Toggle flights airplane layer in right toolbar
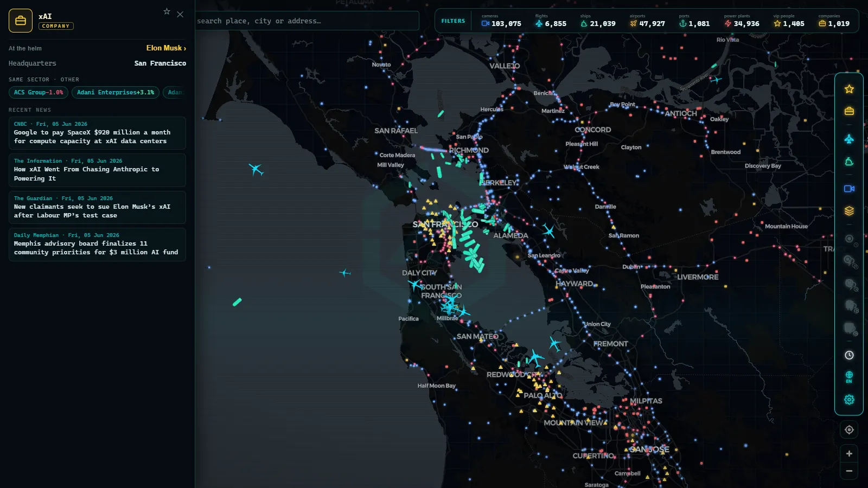Screen dimensions: 868x488 [x=849, y=139]
